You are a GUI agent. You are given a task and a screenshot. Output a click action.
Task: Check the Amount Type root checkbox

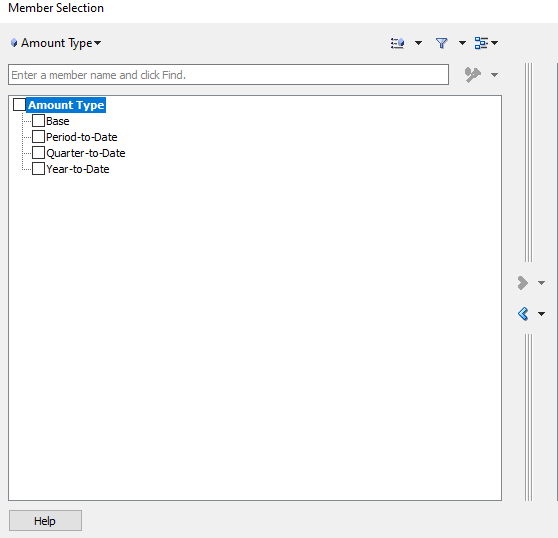coord(19,105)
